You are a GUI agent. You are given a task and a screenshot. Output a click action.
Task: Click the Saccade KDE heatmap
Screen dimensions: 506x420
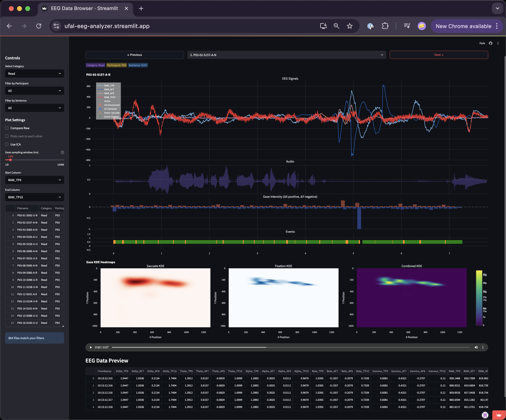[x=155, y=298]
